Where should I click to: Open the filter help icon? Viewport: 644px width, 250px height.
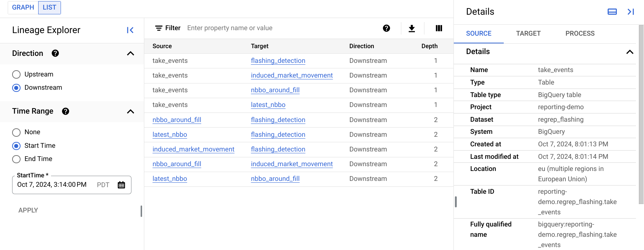[386, 28]
